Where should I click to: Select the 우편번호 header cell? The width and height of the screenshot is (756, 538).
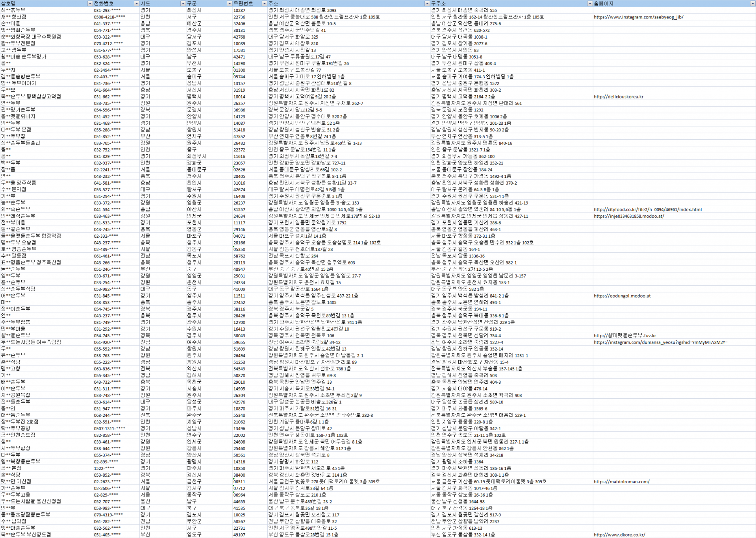pos(244,4)
